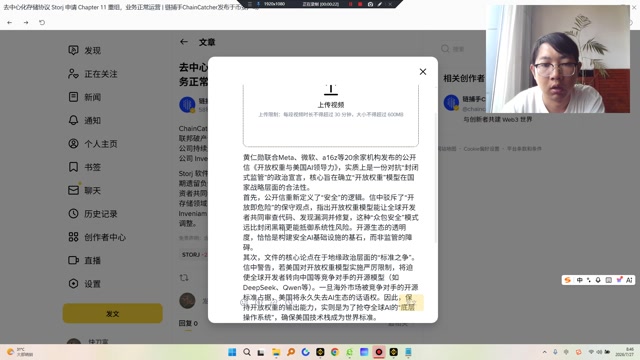Open 发现 in the left sidebar
This screenshot has height=360, width=640.
point(84,50)
